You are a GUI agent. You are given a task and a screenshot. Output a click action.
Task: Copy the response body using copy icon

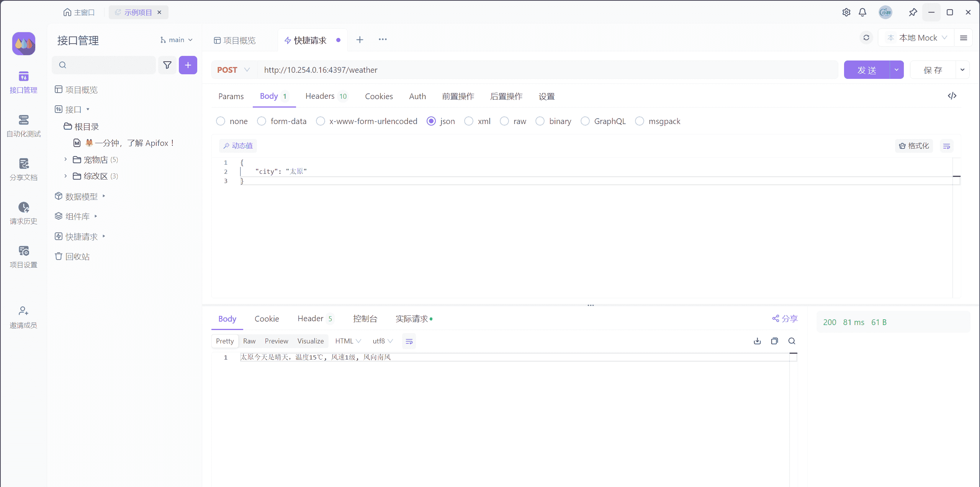tap(774, 341)
